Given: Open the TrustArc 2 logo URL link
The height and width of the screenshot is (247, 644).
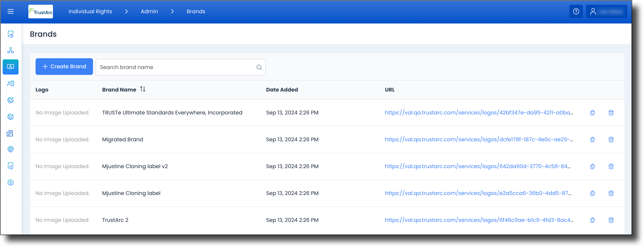Looking at the screenshot, I should tap(479, 220).
